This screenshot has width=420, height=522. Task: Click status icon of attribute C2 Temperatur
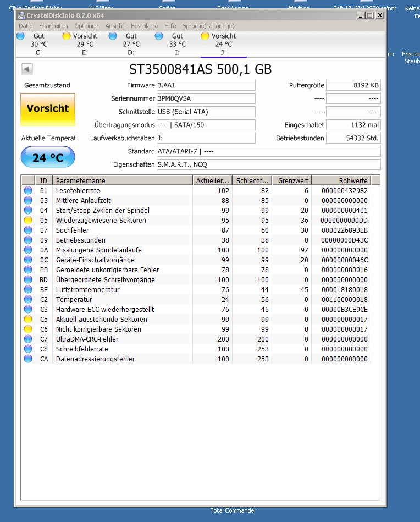pos(28,299)
